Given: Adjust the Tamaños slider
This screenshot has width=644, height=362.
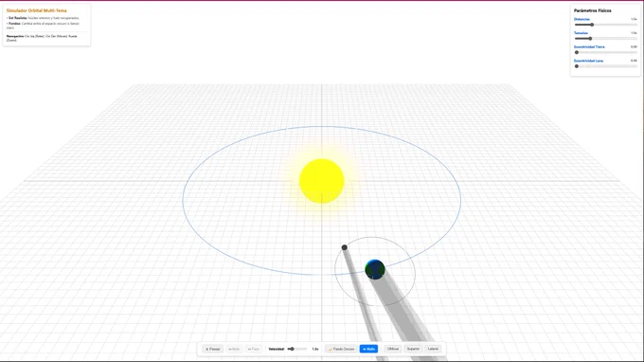Looking at the screenshot, I should click(606, 39).
